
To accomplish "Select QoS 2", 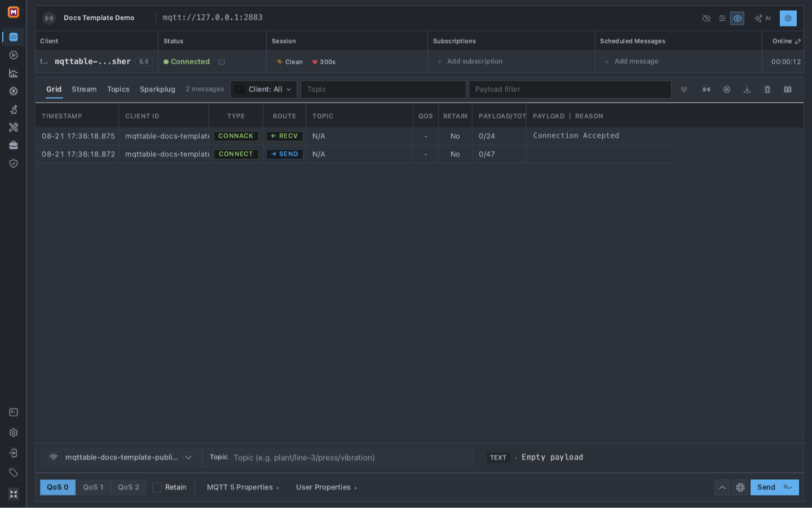I will click(129, 488).
